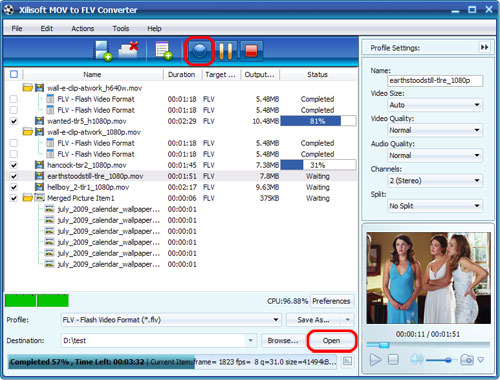Start conversion with the blue round button
The height and width of the screenshot is (380, 500).
pos(199,51)
